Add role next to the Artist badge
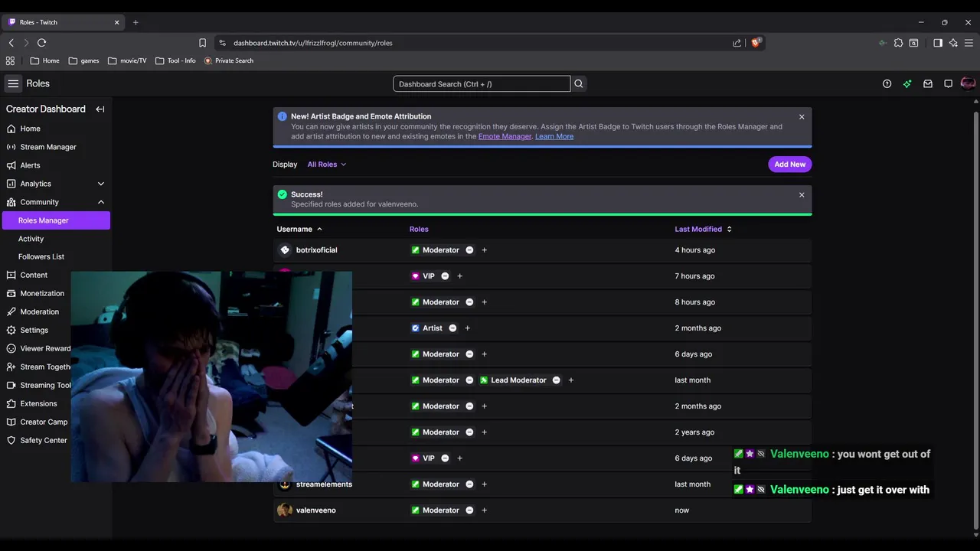The height and width of the screenshot is (551, 980). coord(467,328)
